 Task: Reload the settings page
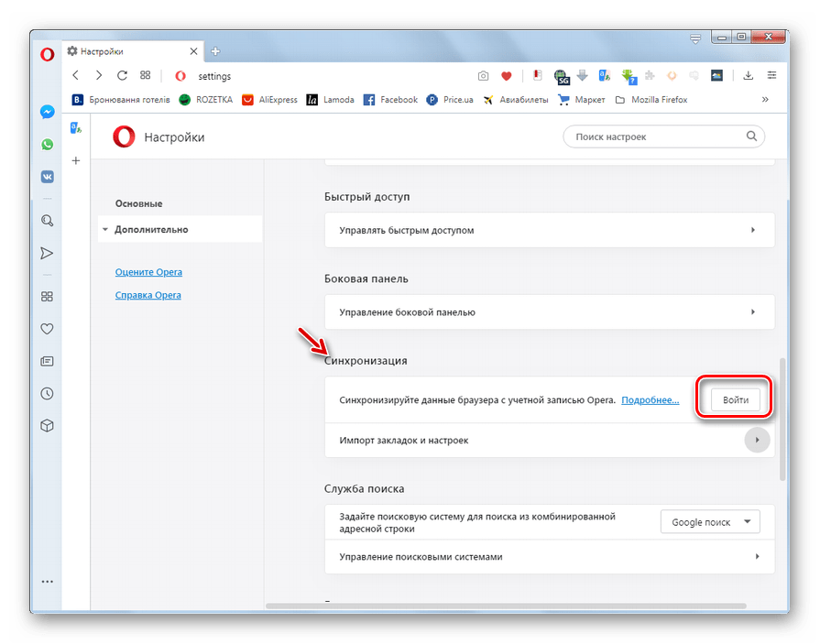pos(122,75)
